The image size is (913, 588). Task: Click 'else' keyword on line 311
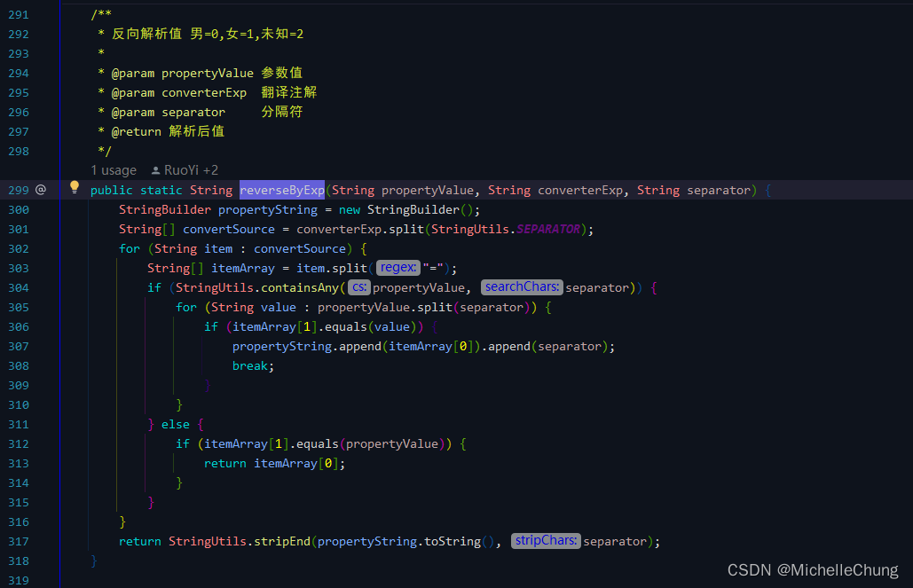point(176,425)
